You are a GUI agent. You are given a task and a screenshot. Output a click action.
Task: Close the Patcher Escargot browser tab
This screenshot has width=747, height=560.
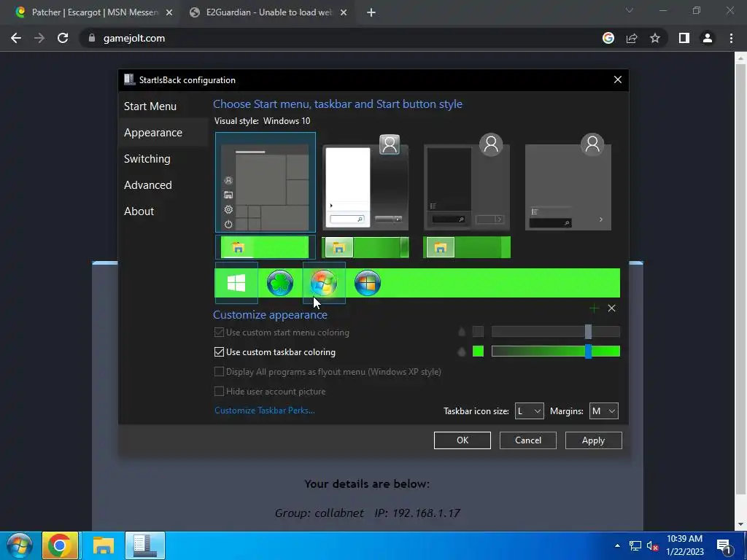tap(169, 13)
